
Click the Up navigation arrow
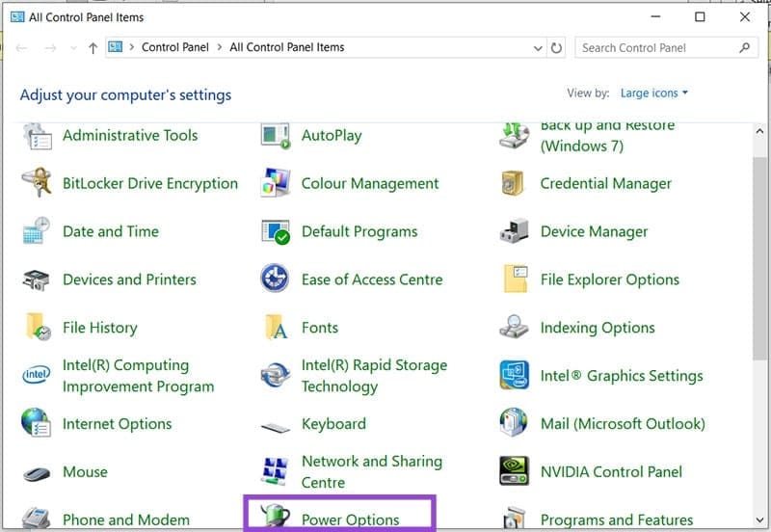[93, 47]
